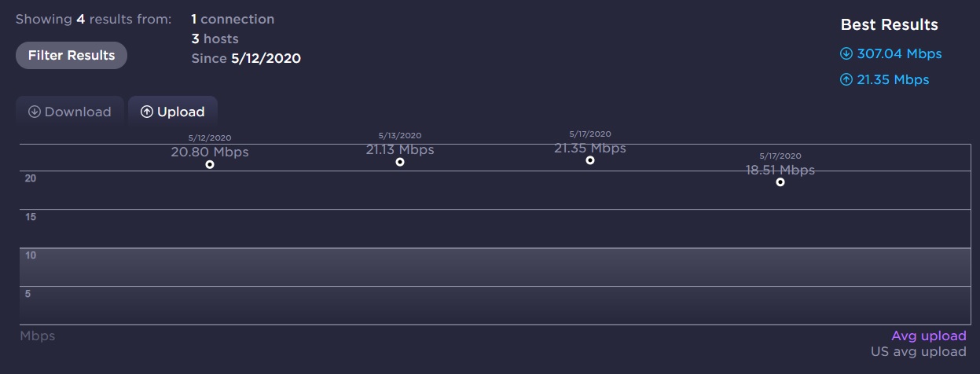The height and width of the screenshot is (374, 980).
Task: Select the Upload tab
Action: pyautogui.click(x=173, y=112)
